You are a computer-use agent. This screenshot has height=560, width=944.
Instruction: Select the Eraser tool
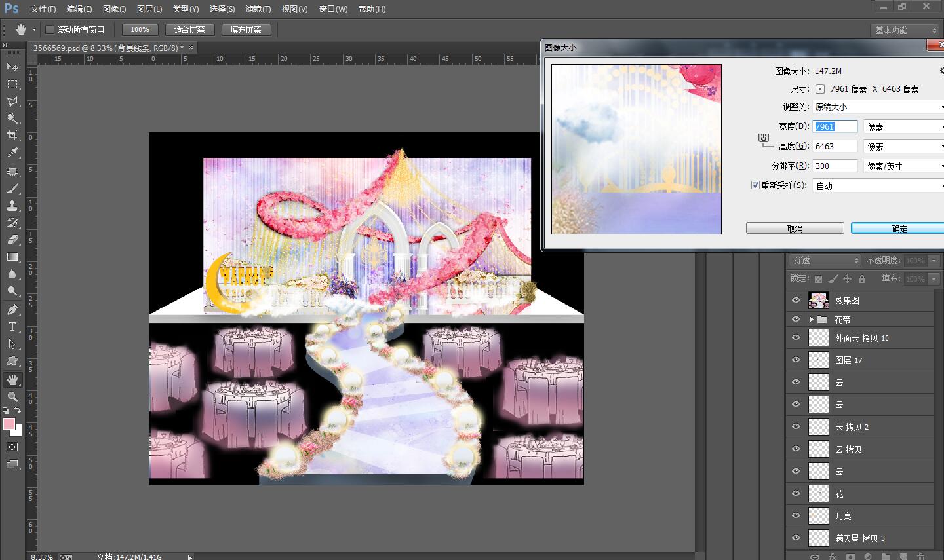[x=12, y=239]
